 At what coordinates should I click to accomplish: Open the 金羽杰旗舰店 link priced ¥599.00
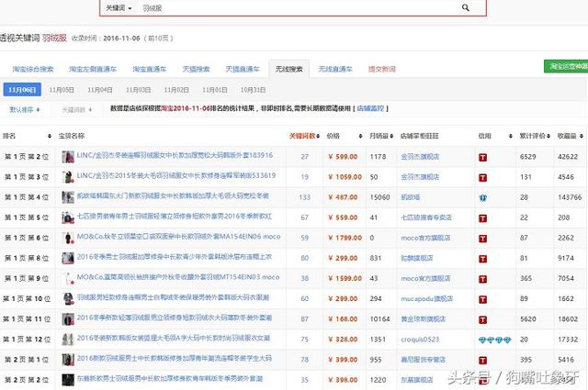coord(420,157)
